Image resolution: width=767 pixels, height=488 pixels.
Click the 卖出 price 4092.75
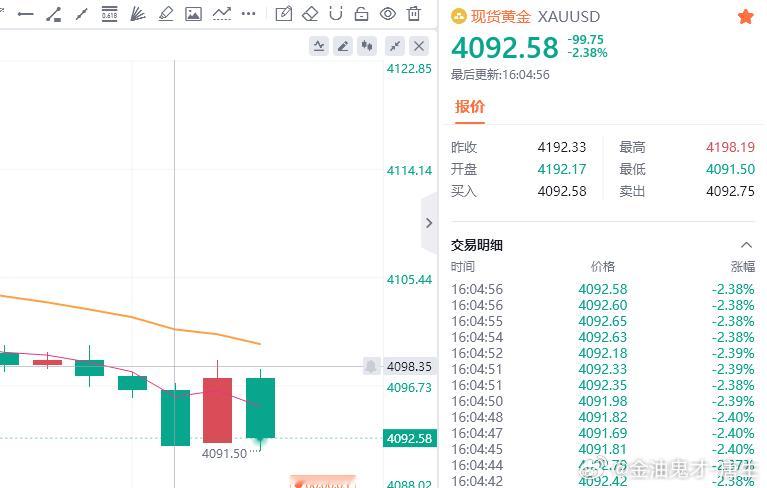(x=730, y=191)
